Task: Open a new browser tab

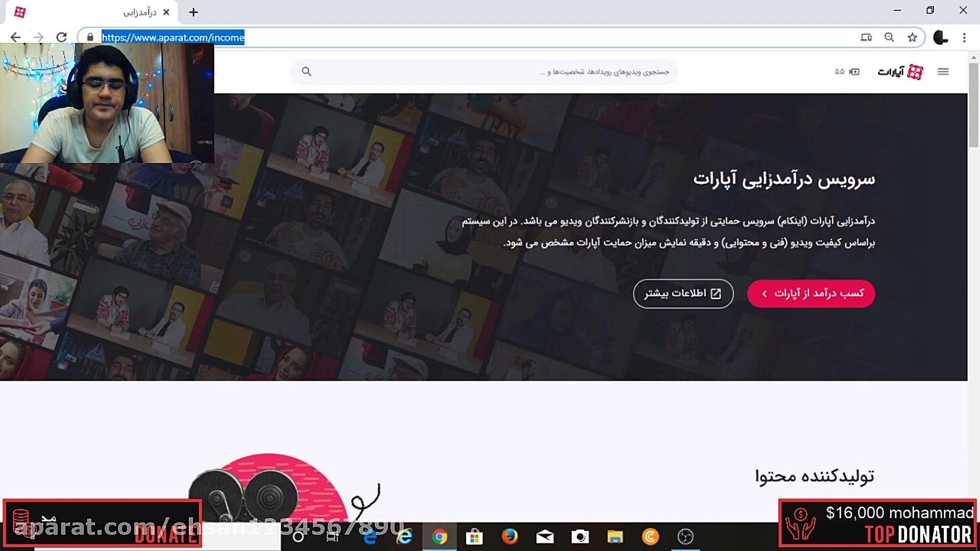Action: click(x=193, y=12)
